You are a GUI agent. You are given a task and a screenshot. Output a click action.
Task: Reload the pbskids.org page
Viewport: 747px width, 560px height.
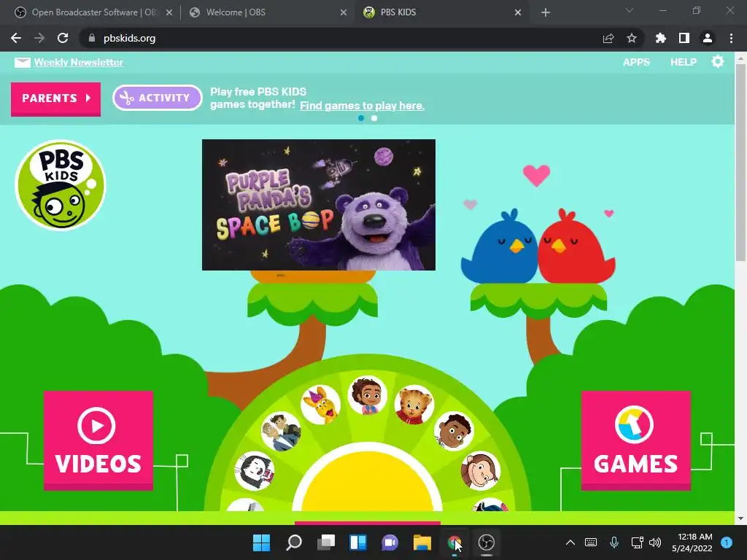[x=63, y=38]
